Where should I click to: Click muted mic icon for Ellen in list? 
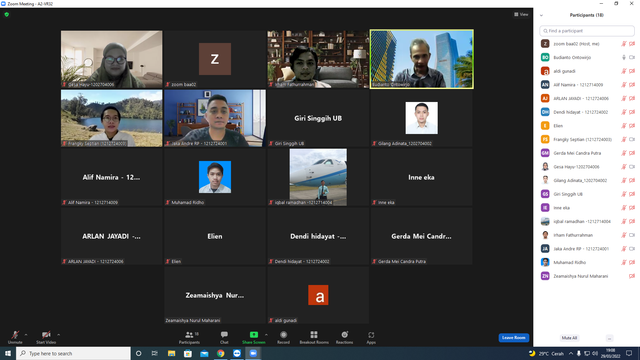click(x=624, y=126)
